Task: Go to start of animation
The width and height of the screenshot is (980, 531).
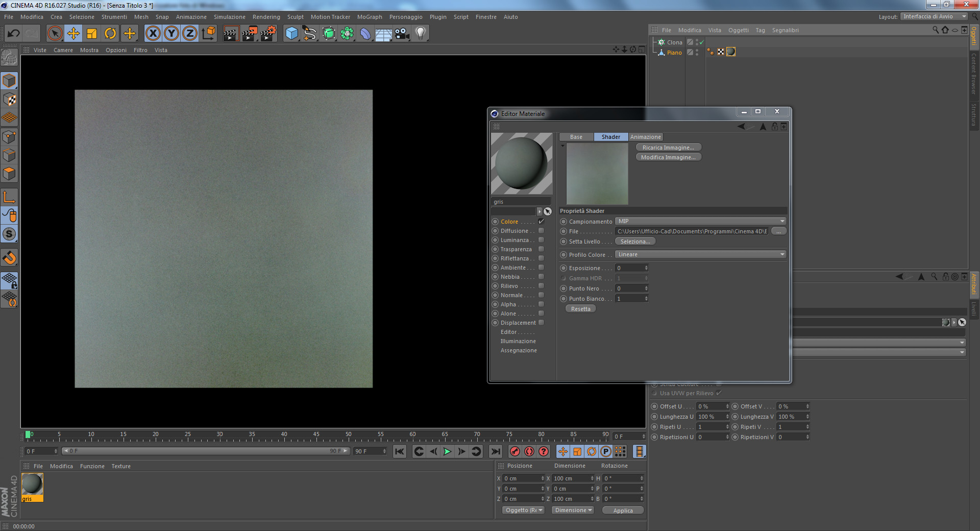Action: [x=400, y=451]
